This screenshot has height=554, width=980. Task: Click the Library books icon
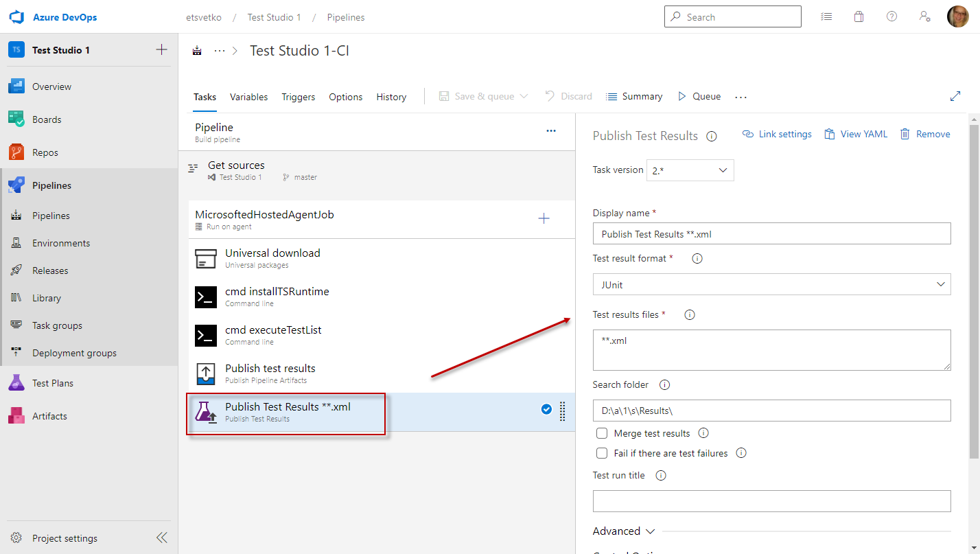coord(16,298)
